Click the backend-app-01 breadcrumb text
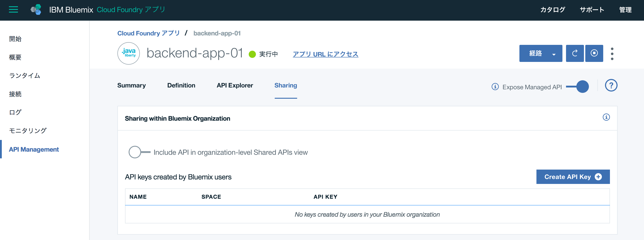This screenshot has width=644, height=240. (217, 33)
